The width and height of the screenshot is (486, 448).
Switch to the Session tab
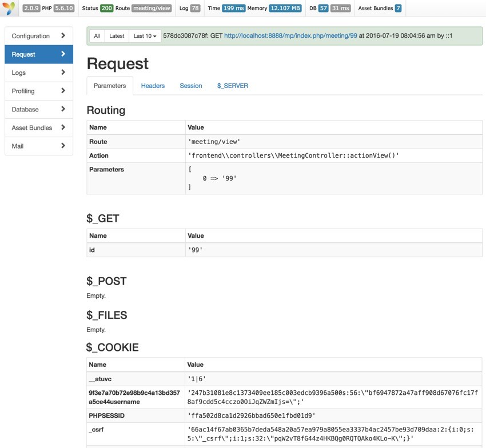point(191,86)
